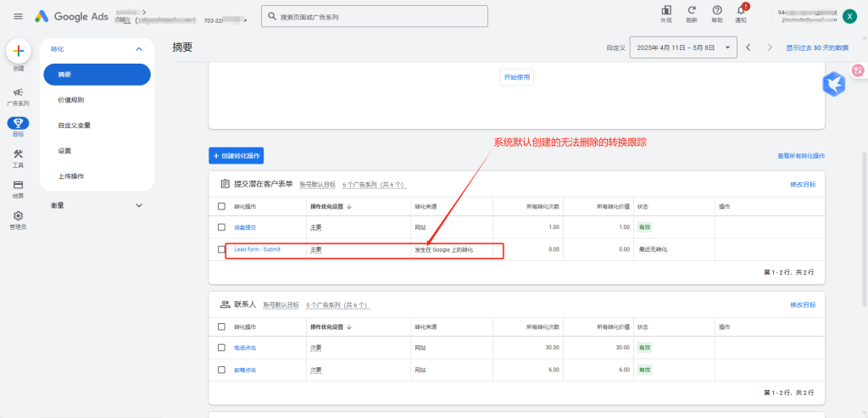Tick checkbox for 电话点击 row
The image size is (868, 418).
(221, 347)
